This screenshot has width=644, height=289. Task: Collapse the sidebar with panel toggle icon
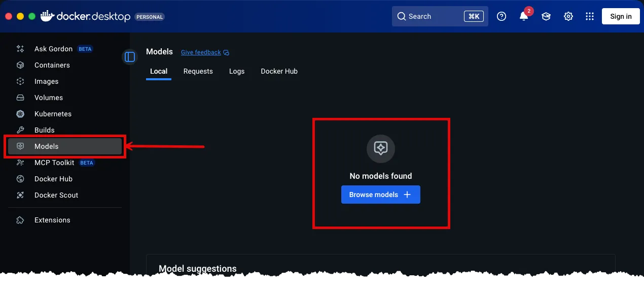130,57
